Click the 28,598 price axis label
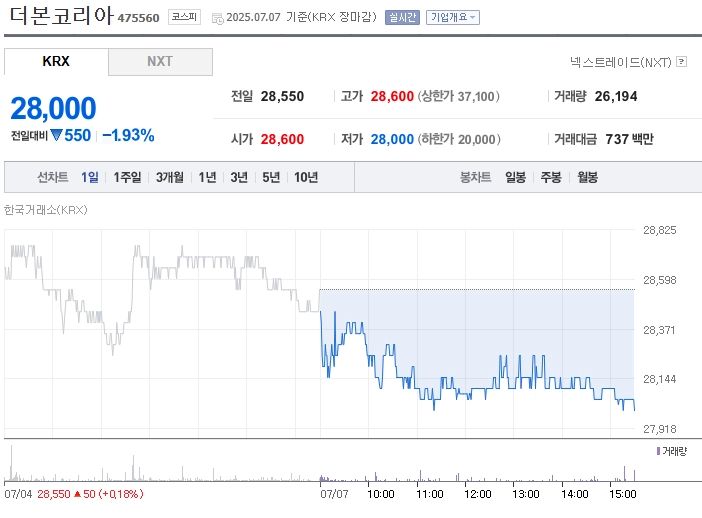 click(x=659, y=280)
